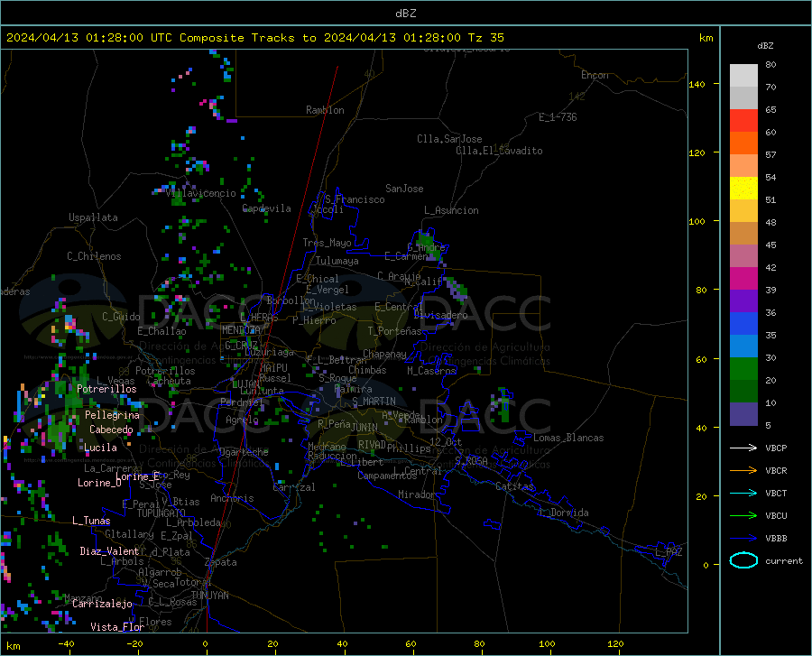The width and height of the screenshot is (812, 656).
Task: Click the Carrizalejo highlighted label
Action: 102,604
